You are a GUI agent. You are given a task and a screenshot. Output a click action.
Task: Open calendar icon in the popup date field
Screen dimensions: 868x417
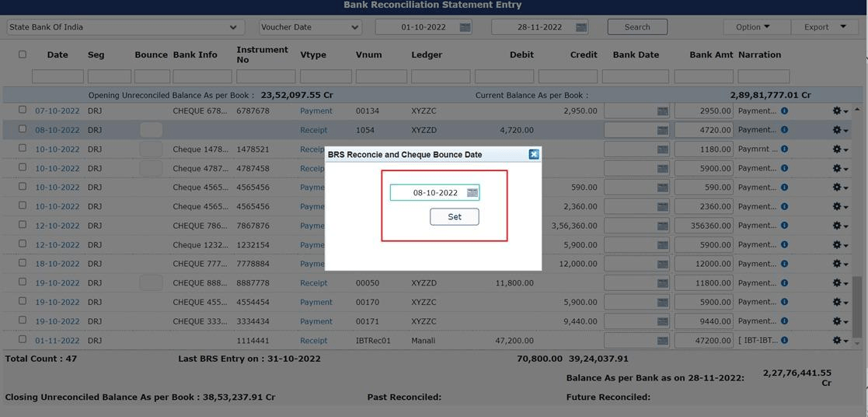coord(472,193)
